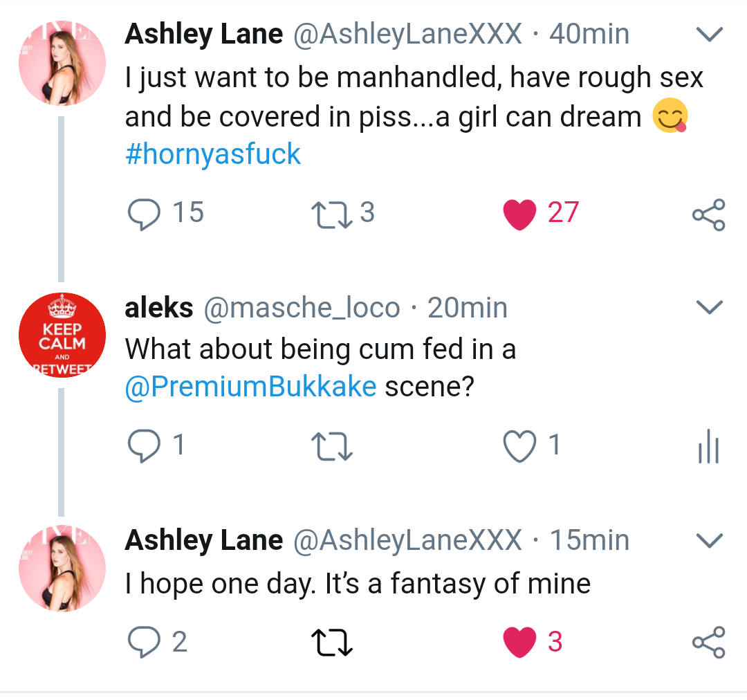The image size is (747, 700).
Task: Open options chevron on the 40min tweet
Action: (x=709, y=35)
